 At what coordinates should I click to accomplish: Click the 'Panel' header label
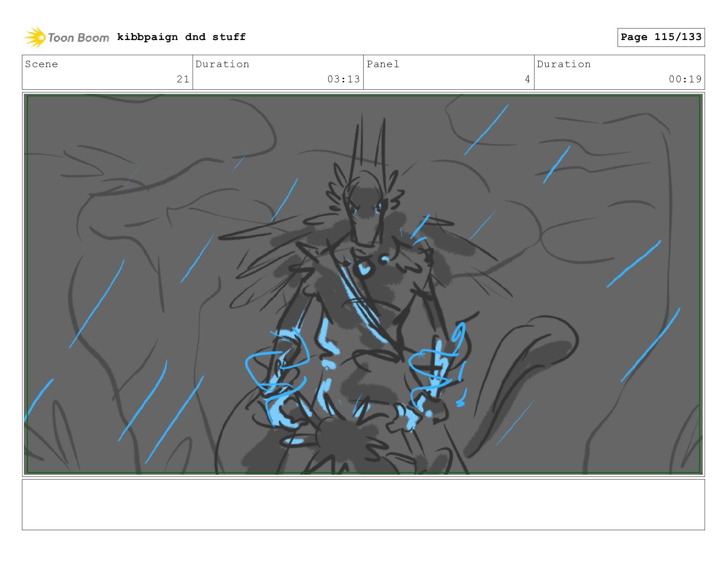point(383,64)
